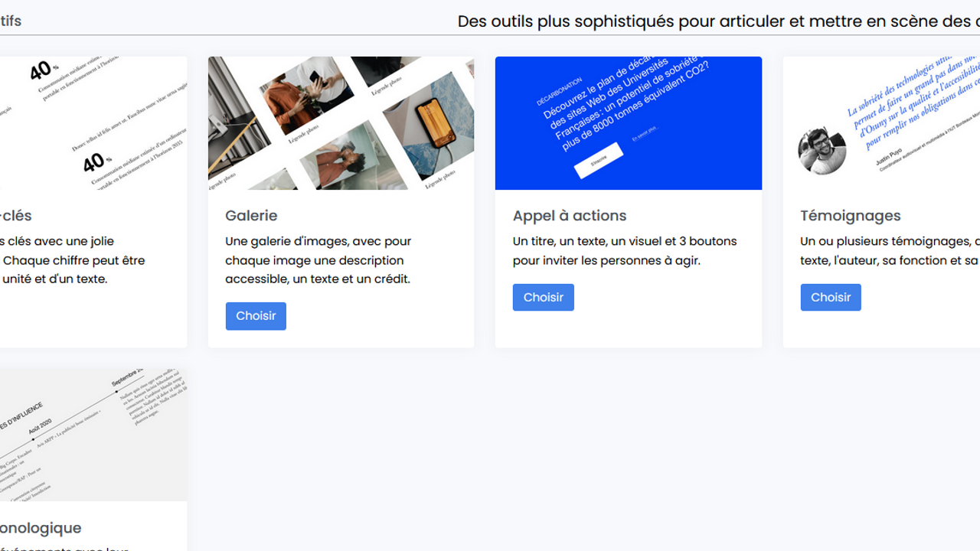
Task: Click the partially visible chiffres-clés card title
Action: tap(16, 216)
